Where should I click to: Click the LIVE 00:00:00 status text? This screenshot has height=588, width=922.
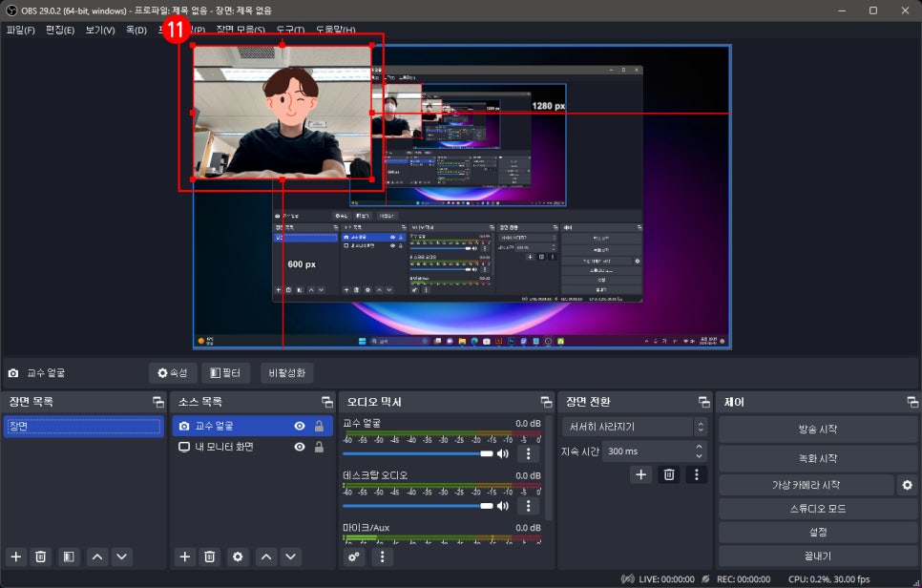(x=666, y=579)
